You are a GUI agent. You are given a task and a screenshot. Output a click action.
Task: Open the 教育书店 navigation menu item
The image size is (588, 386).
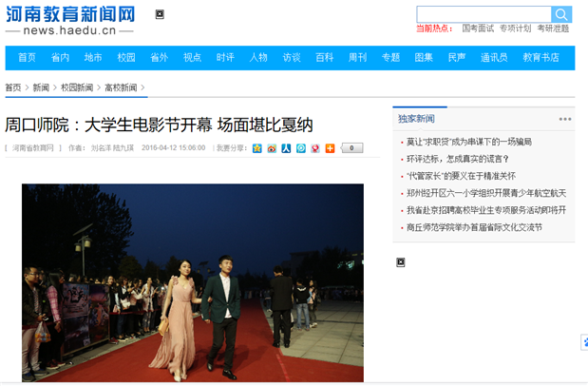click(x=541, y=57)
